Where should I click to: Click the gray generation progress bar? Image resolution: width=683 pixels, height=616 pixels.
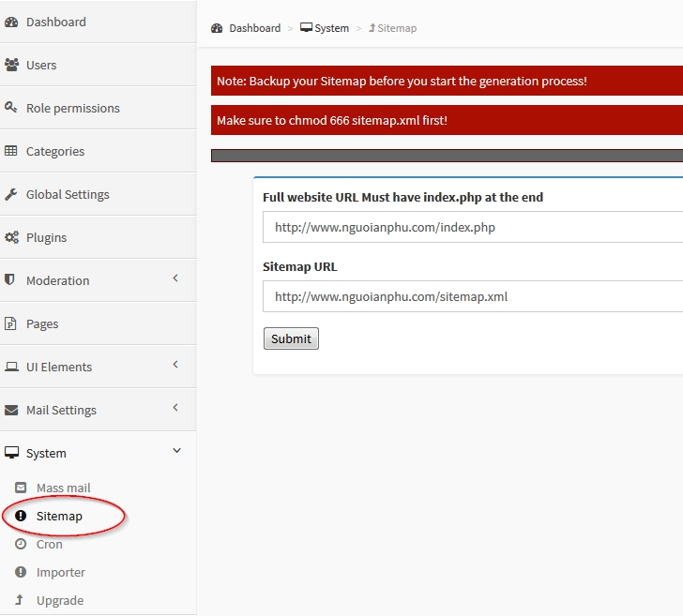point(447,156)
